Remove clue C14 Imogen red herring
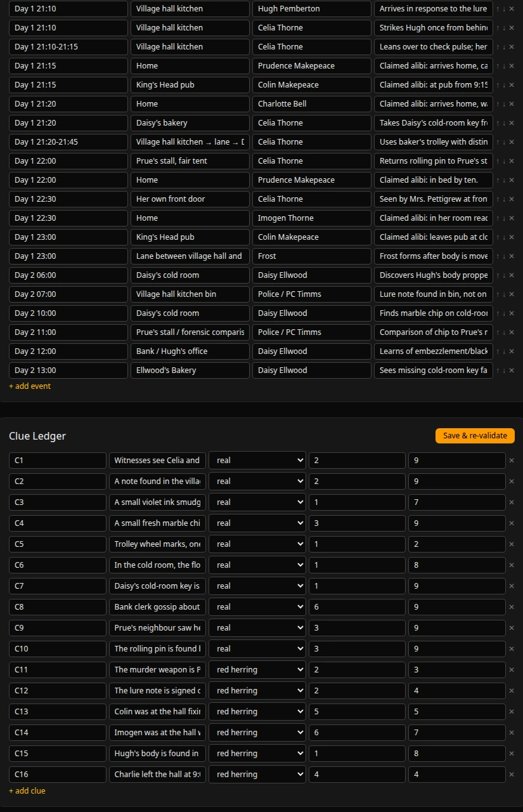Image resolution: width=523 pixels, height=812 pixels. click(512, 733)
